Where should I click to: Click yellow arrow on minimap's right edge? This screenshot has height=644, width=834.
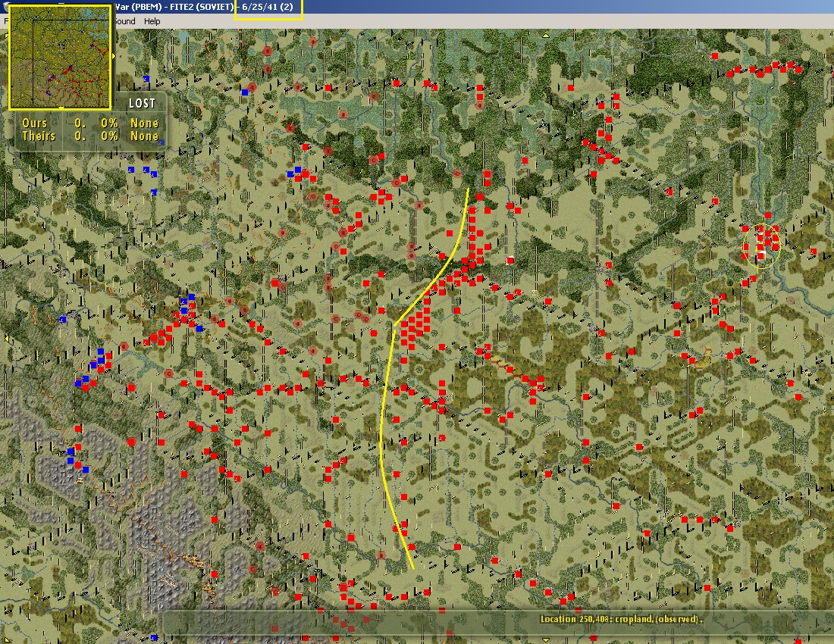[113, 56]
